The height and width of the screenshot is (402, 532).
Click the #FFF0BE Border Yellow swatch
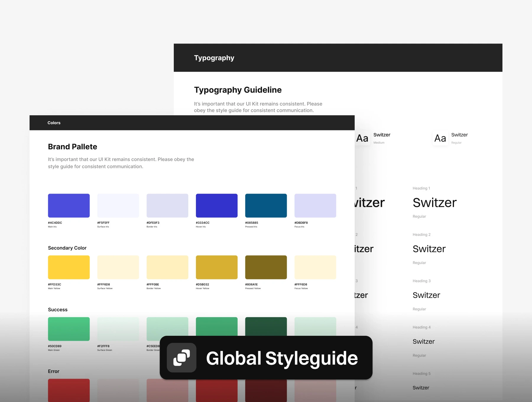coord(167,267)
